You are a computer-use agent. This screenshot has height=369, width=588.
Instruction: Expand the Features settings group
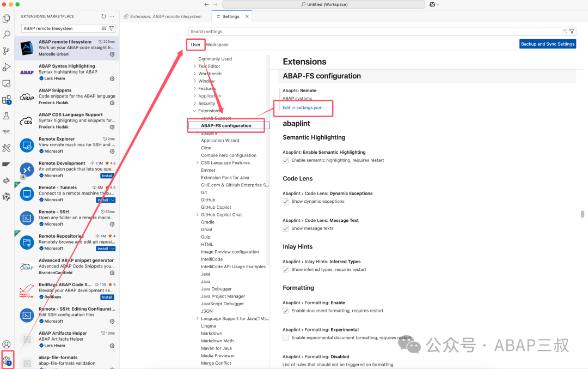click(194, 89)
